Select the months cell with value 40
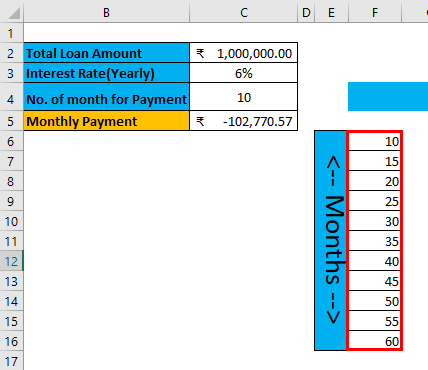This screenshot has height=370, width=428. 374,261
